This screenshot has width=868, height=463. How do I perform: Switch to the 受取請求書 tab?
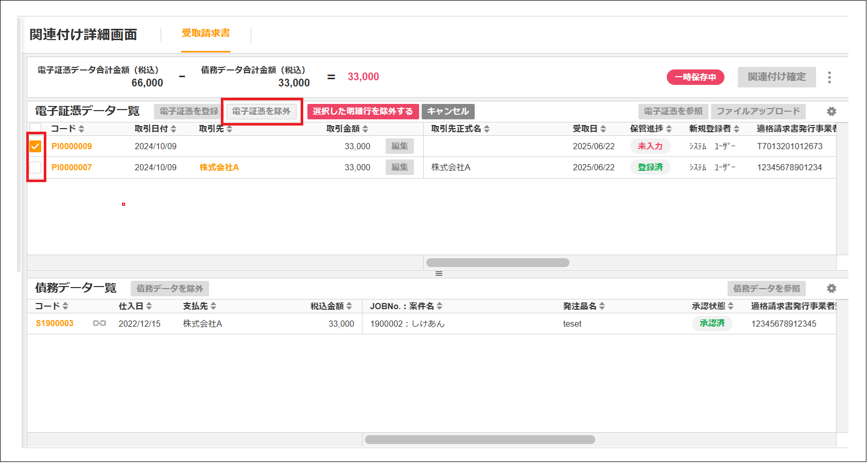[x=205, y=33]
